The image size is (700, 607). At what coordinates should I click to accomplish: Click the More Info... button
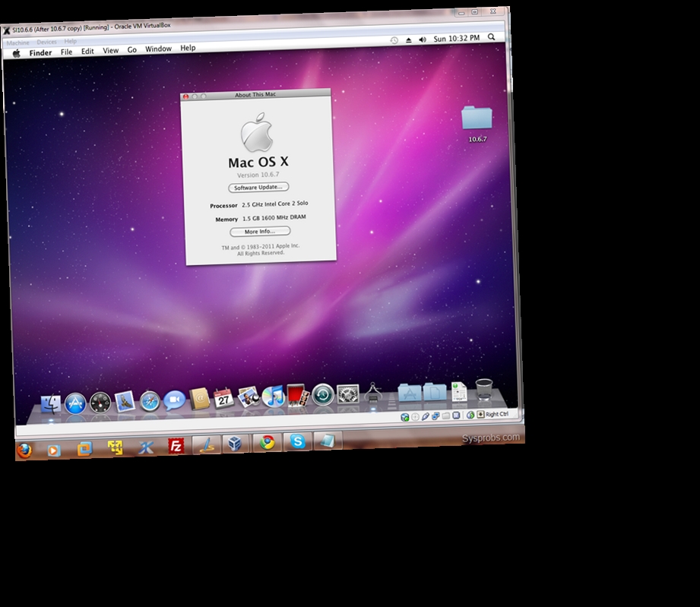[260, 232]
